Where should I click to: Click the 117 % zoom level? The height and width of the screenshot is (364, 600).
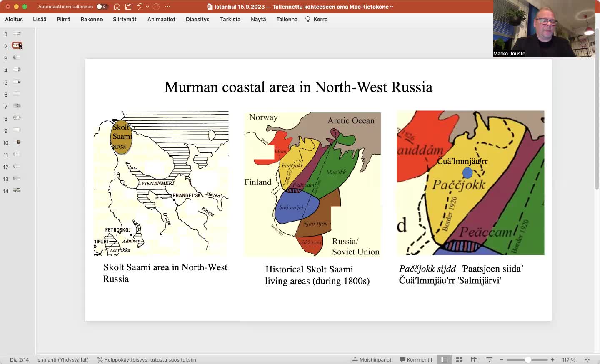click(568, 359)
